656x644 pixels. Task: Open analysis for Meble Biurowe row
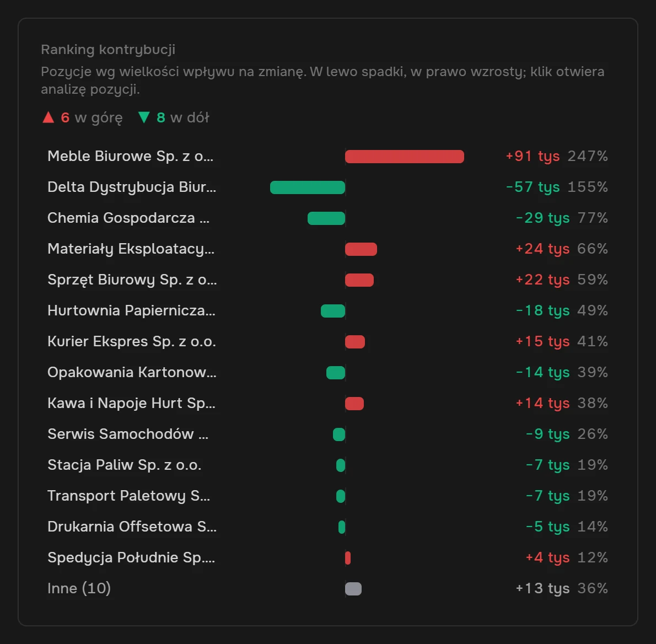point(327,156)
